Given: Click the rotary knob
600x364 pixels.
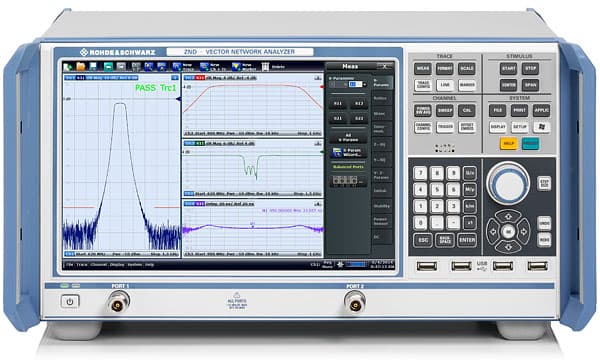Looking at the screenshot, I should pos(508,183).
